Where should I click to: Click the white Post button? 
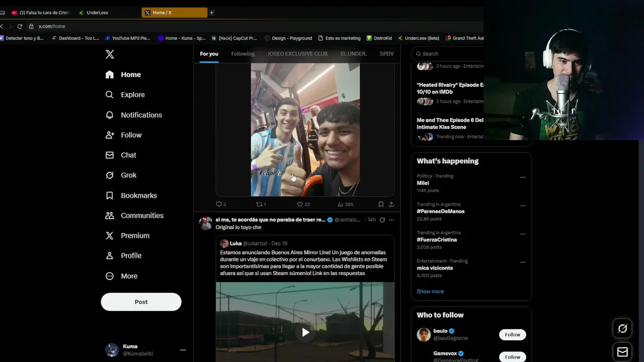(141, 302)
